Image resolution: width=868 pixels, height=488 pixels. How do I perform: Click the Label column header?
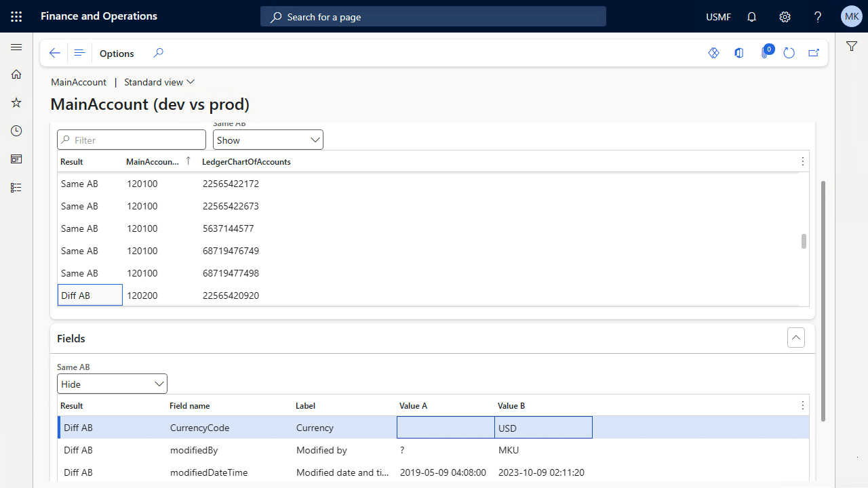[x=306, y=405]
